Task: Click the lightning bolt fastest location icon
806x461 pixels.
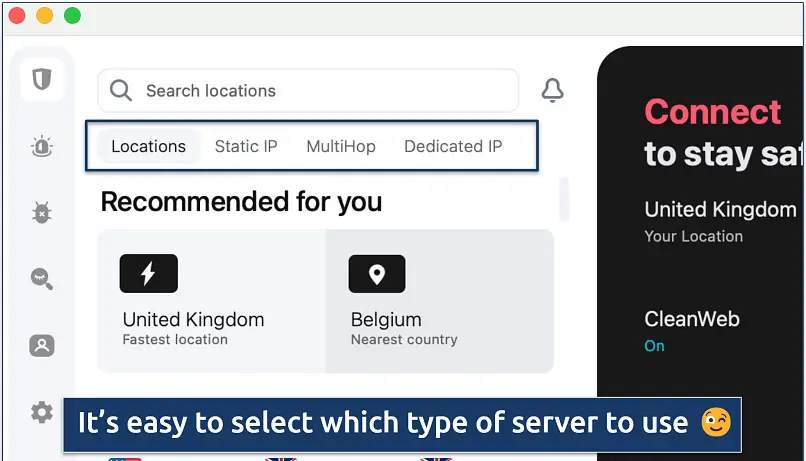Action: [149, 273]
